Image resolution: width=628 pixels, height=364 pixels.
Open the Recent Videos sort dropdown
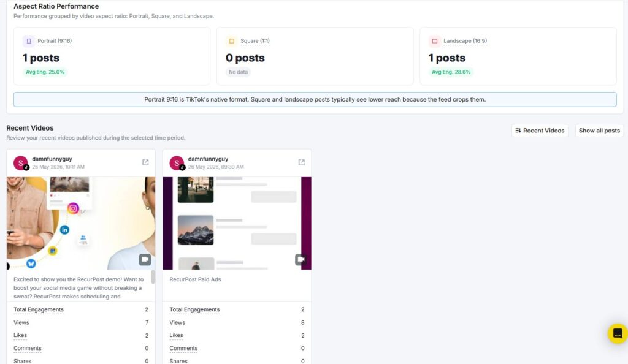pos(540,131)
